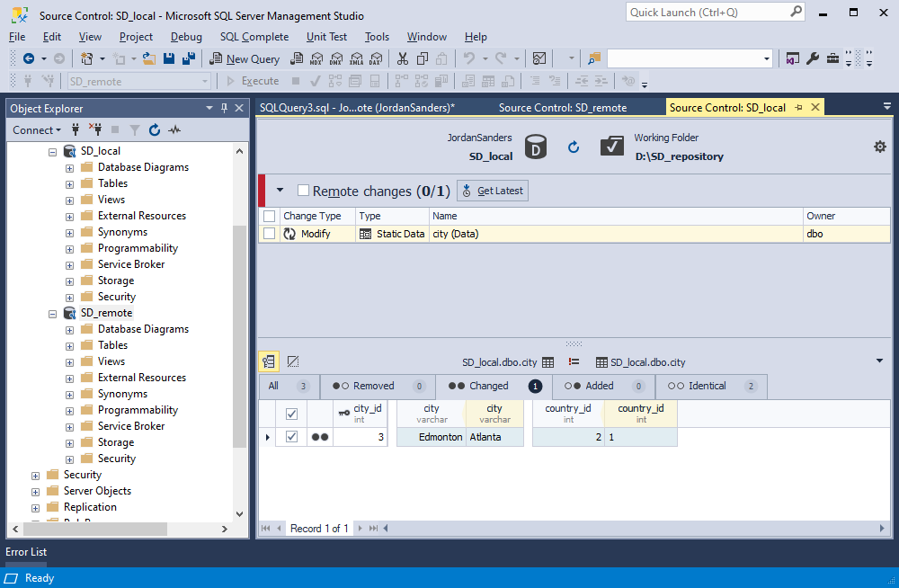The height and width of the screenshot is (588, 899).
Task: Click the Connect Object Explorer plug icon
Action: [76, 129]
